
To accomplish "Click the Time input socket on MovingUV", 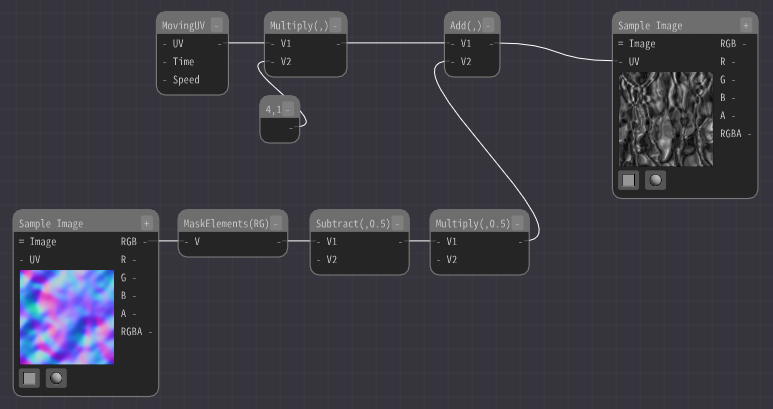I will point(165,62).
